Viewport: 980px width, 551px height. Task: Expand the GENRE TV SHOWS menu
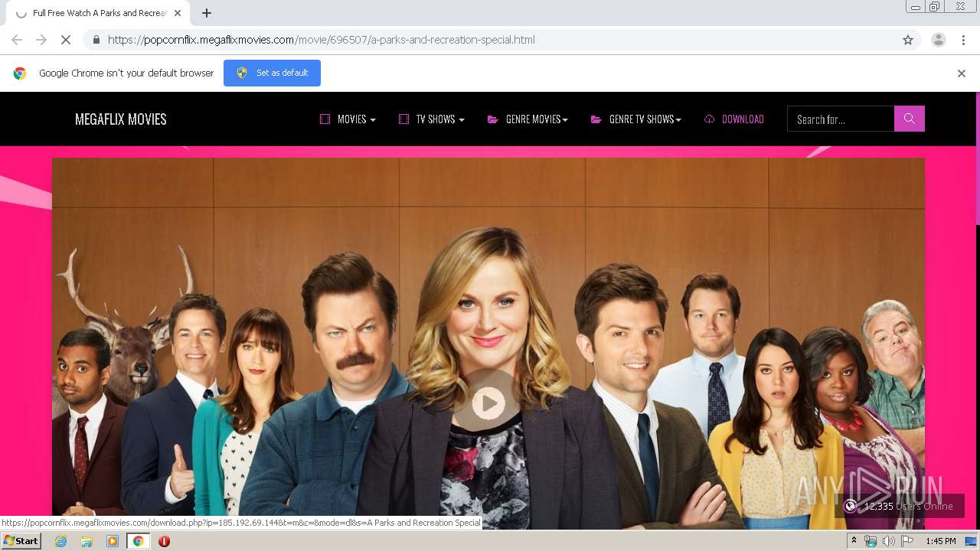point(635,119)
